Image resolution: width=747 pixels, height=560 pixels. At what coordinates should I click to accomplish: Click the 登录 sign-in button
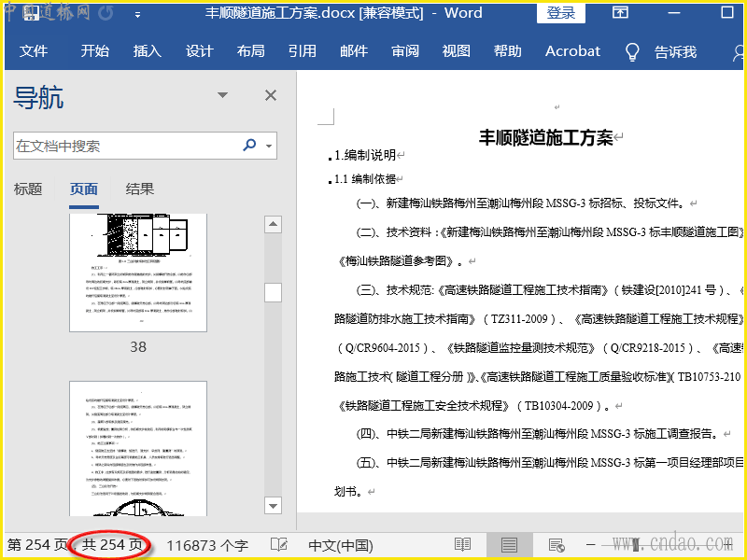pyautogui.click(x=561, y=13)
